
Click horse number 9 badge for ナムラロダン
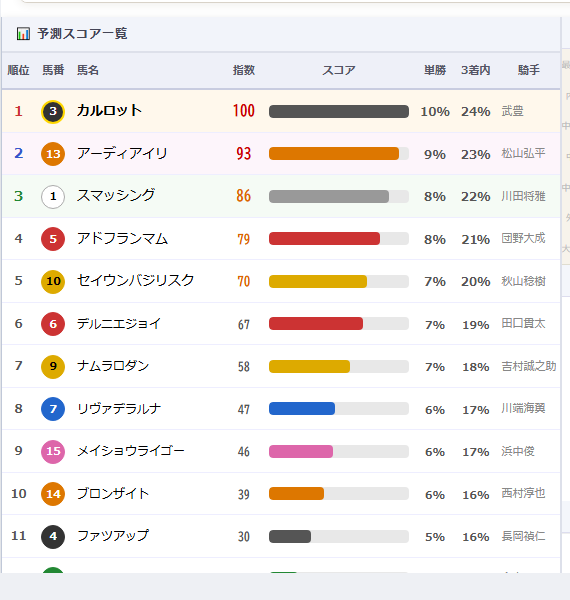pos(53,367)
